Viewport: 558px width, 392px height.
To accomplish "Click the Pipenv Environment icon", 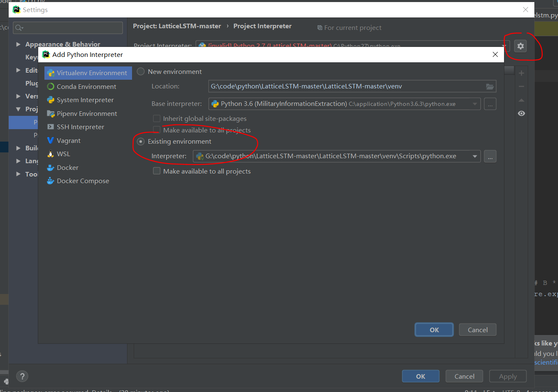I will coord(51,113).
